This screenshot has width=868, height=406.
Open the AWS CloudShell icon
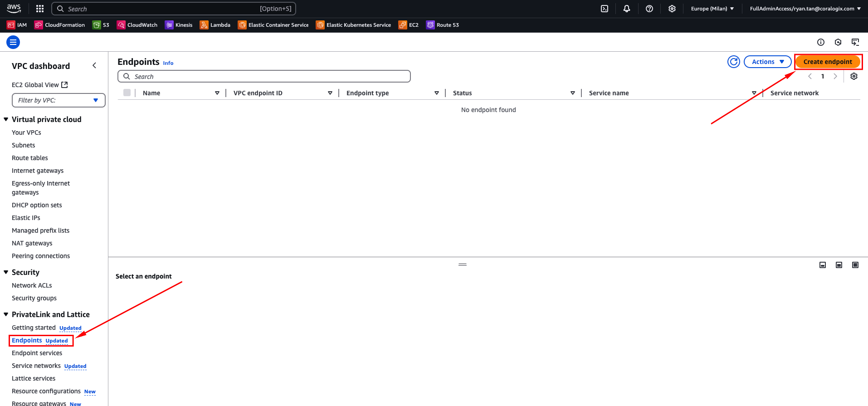pyautogui.click(x=604, y=9)
